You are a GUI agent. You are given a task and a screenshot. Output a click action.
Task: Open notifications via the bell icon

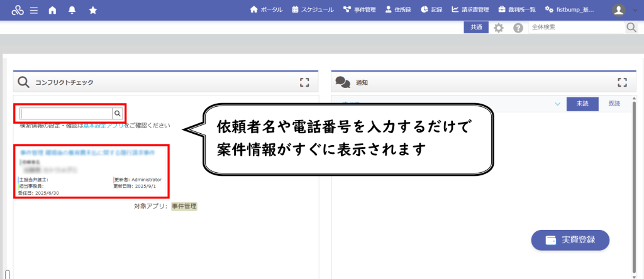click(x=72, y=10)
